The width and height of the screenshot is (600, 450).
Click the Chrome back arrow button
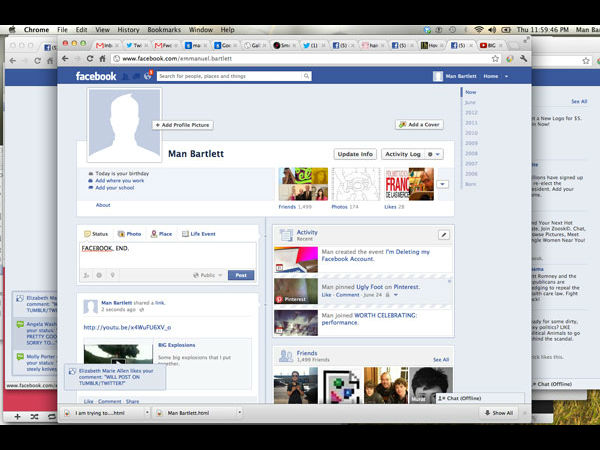pos(65,59)
